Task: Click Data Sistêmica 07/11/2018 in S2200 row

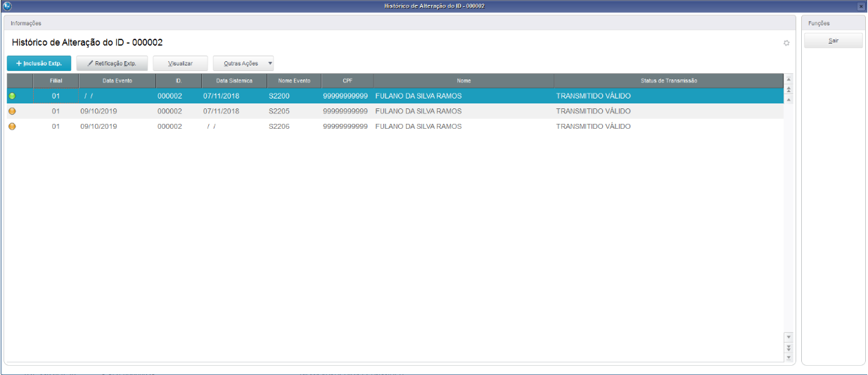Action: click(x=221, y=96)
